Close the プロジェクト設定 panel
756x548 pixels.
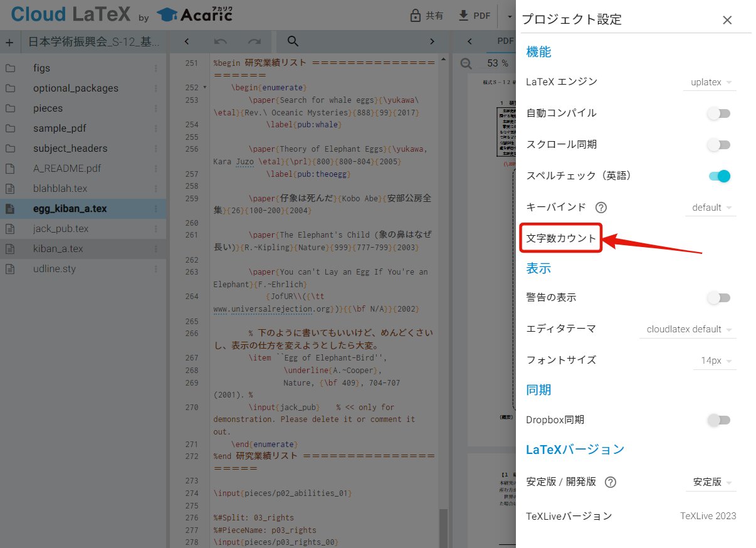pyautogui.click(x=727, y=20)
